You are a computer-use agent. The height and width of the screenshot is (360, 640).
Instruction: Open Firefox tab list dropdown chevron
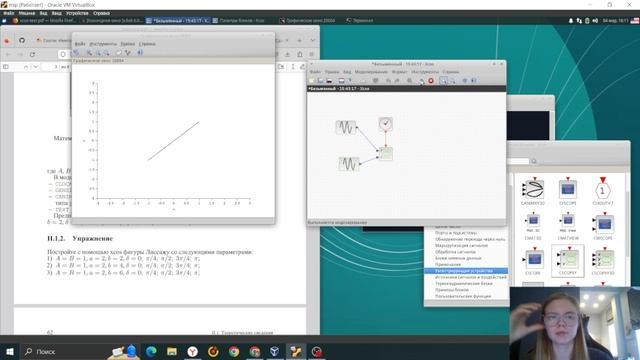click(x=313, y=40)
